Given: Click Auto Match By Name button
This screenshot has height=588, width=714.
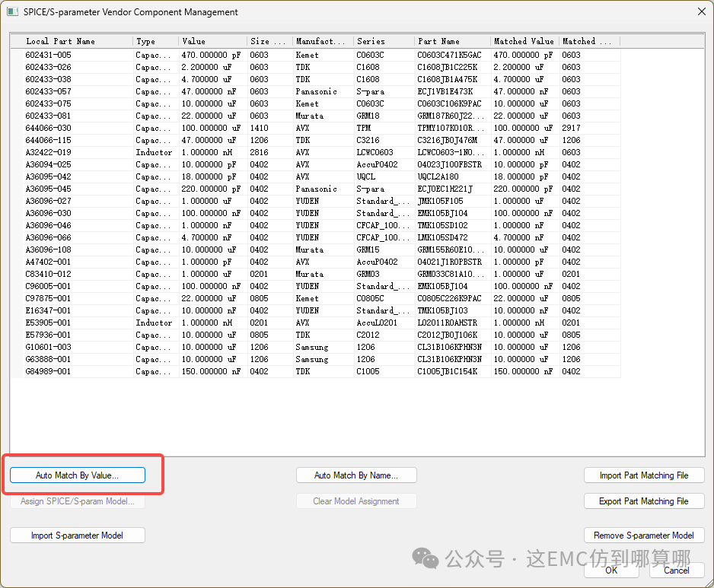Looking at the screenshot, I should tap(356, 475).
